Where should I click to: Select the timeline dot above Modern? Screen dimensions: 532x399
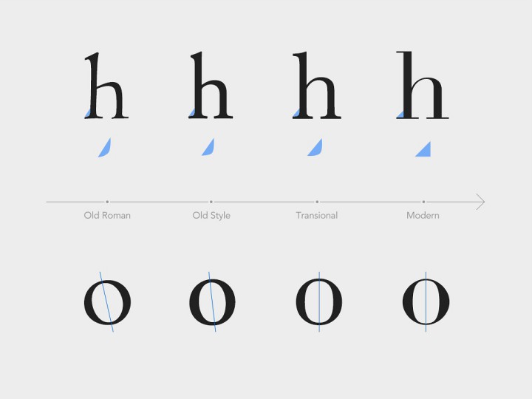(423, 202)
